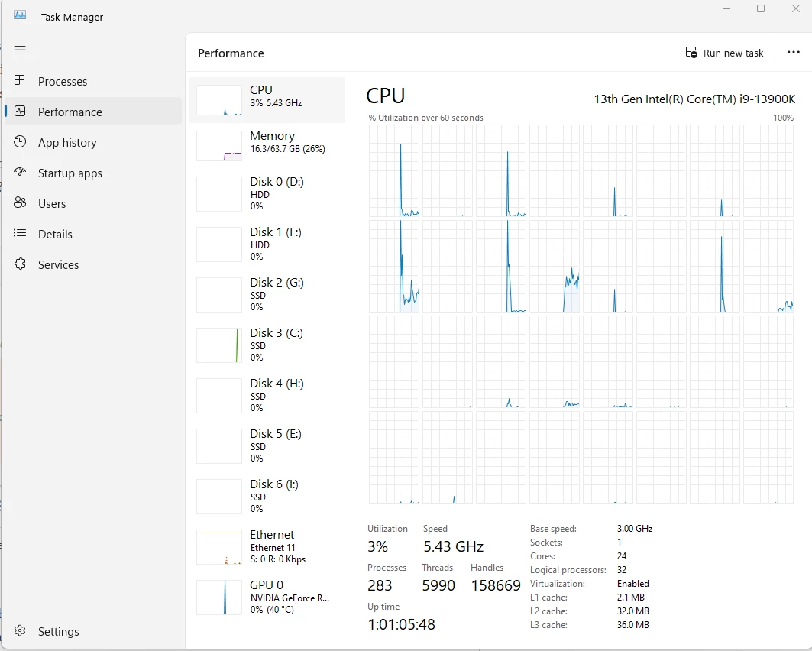Select the CPU resource entry
The width and height of the screenshot is (812, 651).
click(266, 100)
